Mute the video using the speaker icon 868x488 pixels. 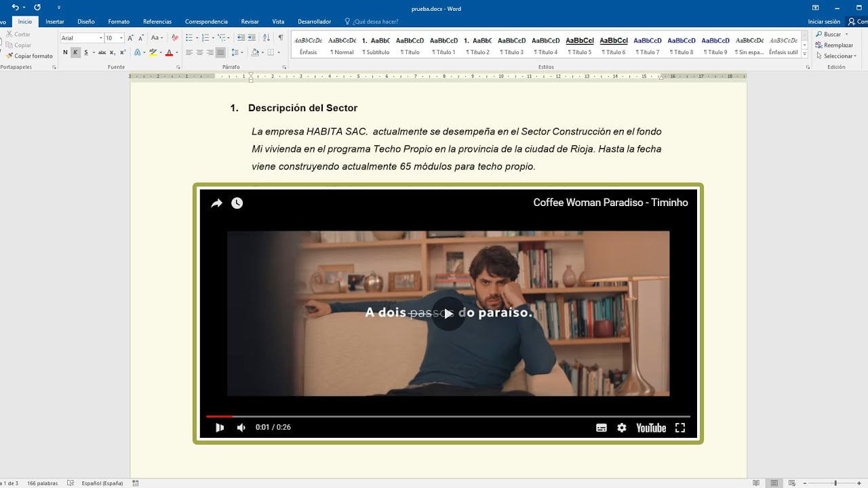(x=241, y=428)
